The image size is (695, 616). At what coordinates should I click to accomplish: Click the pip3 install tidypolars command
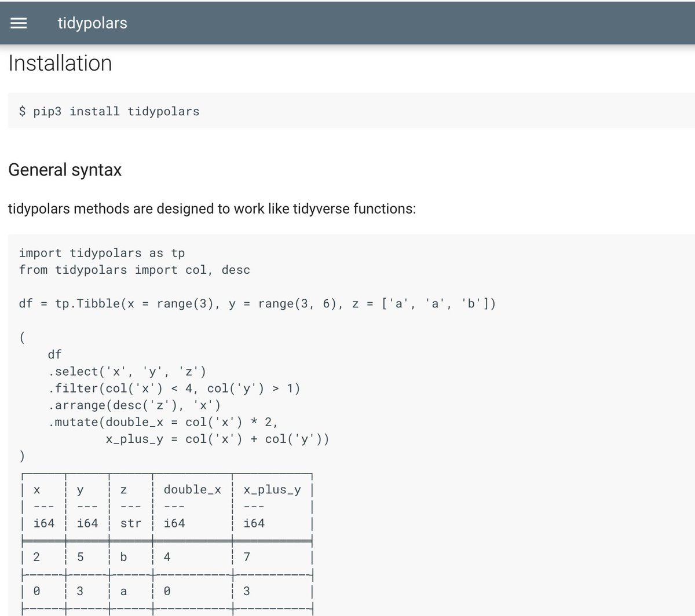coord(109,111)
